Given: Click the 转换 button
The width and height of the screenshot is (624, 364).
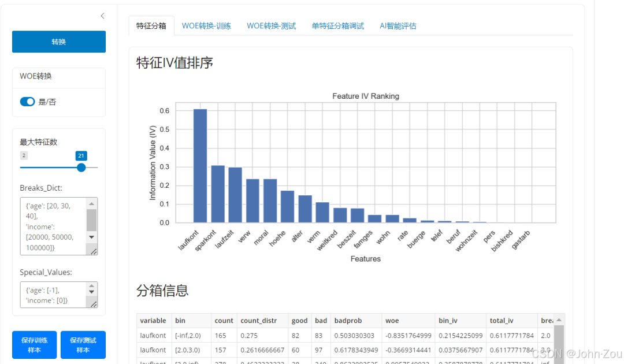Looking at the screenshot, I should click(59, 42).
